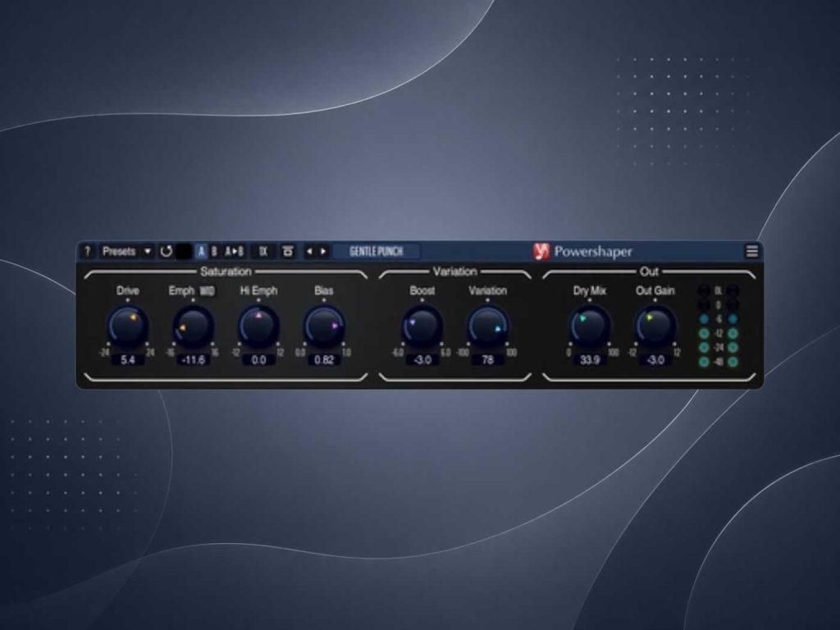Click the Boost value field -3.0
The image size is (840, 630).
point(422,359)
